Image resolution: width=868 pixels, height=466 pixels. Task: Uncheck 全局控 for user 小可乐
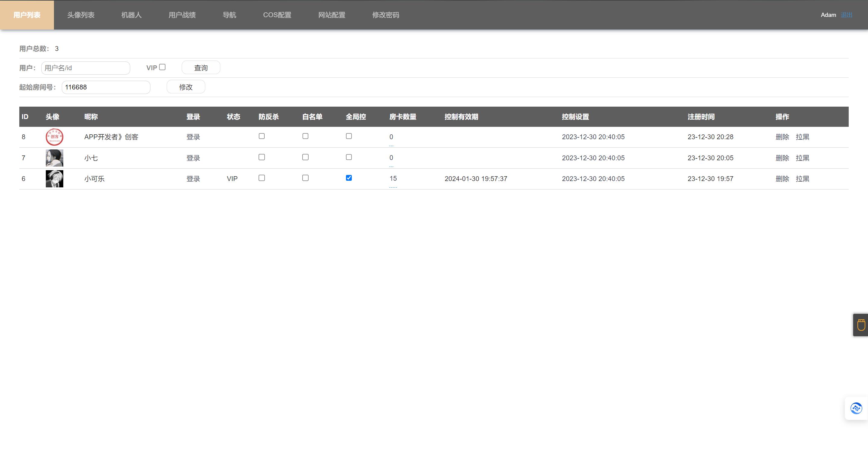point(349,178)
